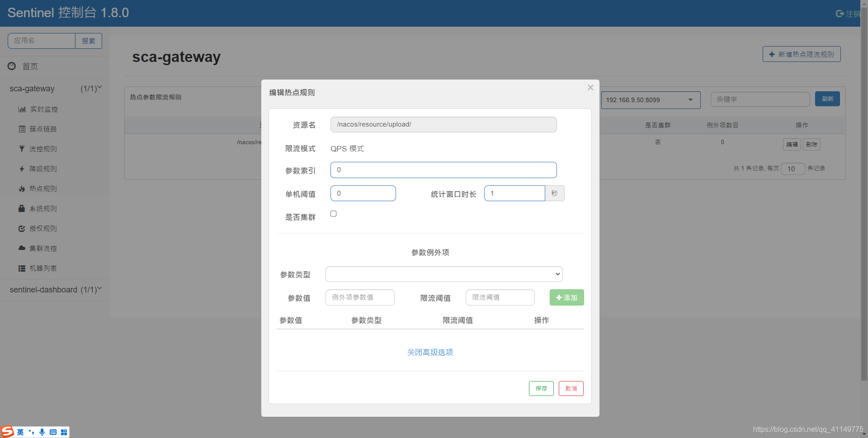This screenshot has height=438, width=868.
Task: Click the IME toolbox grid icon
Action: pos(64,432)
